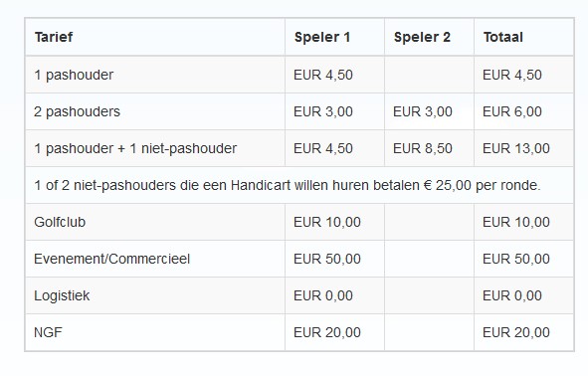Click the Speler 2 column header

coord(422,37)
